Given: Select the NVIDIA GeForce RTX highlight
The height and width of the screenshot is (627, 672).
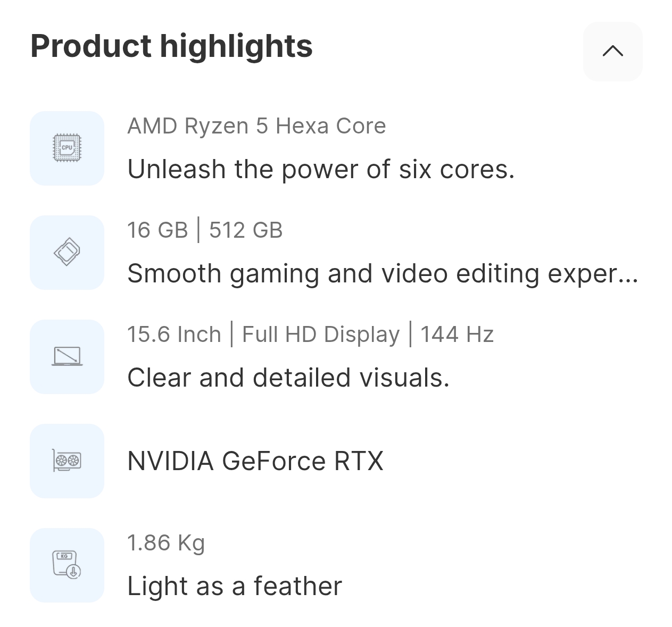Looking at the screenshot, I should pyautogui.click(x=255, y=461).
